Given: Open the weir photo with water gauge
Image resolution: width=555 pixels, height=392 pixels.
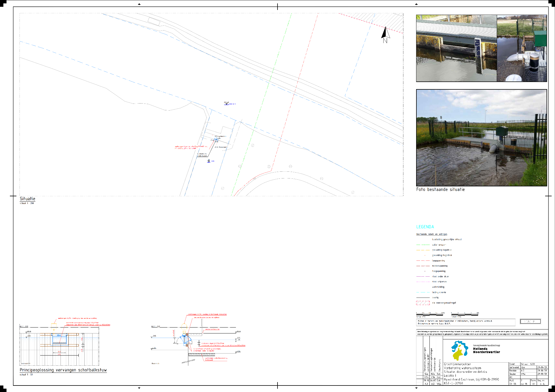Looking at the screenshot, I should [456, 48].
